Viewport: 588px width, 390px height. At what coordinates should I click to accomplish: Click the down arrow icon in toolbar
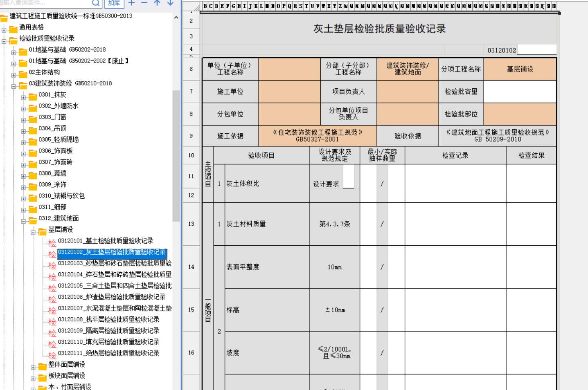click(x=170, y=3)
